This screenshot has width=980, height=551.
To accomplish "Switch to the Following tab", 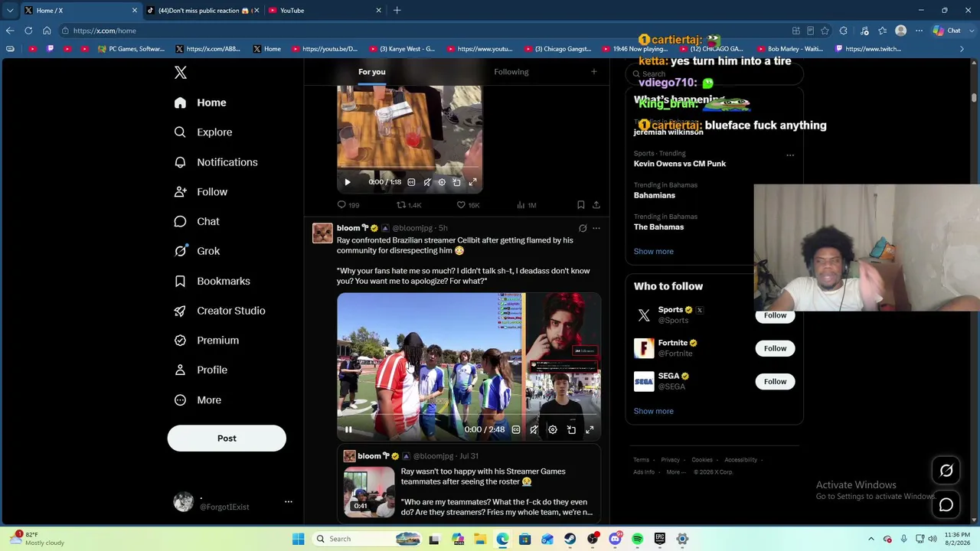I will coord(511,72).
